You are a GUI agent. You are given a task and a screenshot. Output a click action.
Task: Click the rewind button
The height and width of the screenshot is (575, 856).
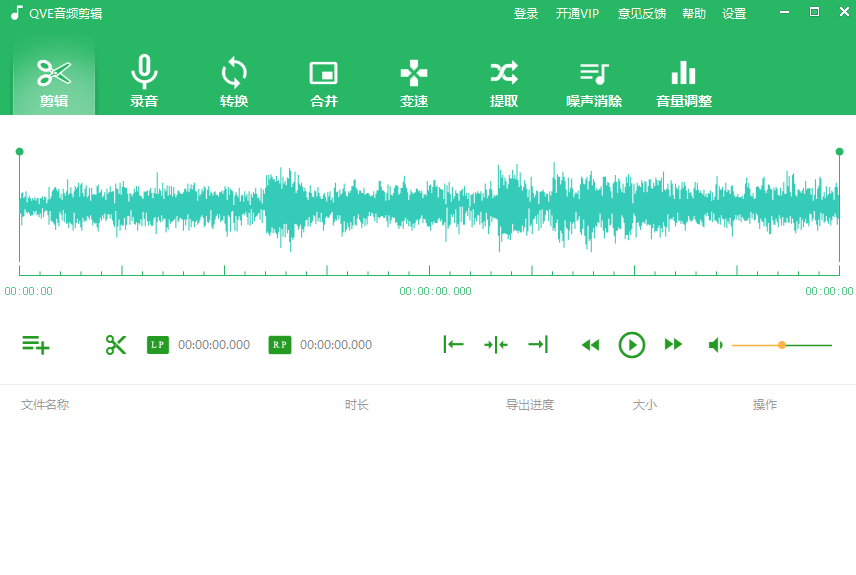pyautogui.click(x=590, y=345)
